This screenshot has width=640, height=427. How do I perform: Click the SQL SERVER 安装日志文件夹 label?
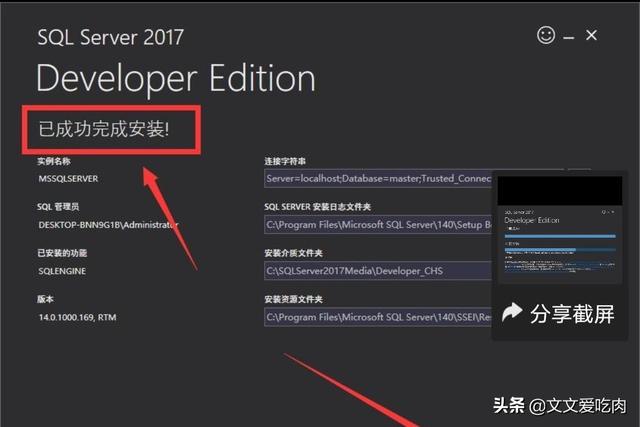(317, 207)
